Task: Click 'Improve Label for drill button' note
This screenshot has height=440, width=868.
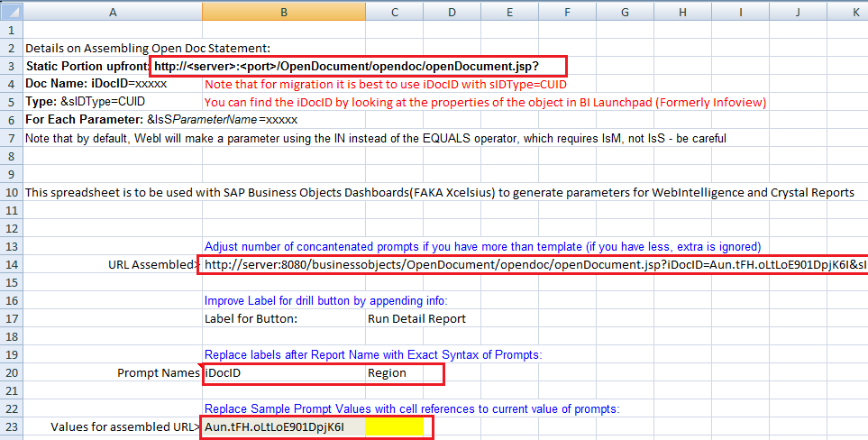Action: (325, 301)
